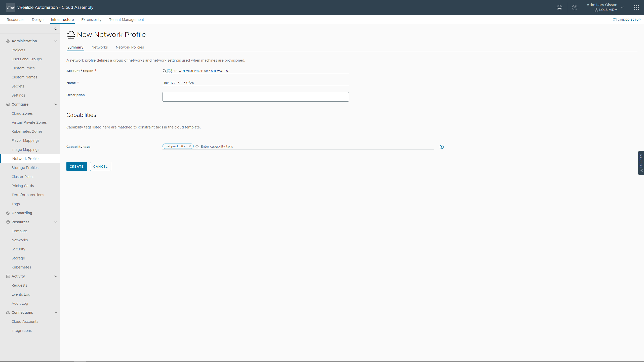Click the Activity chart icon

pos(8,276)
